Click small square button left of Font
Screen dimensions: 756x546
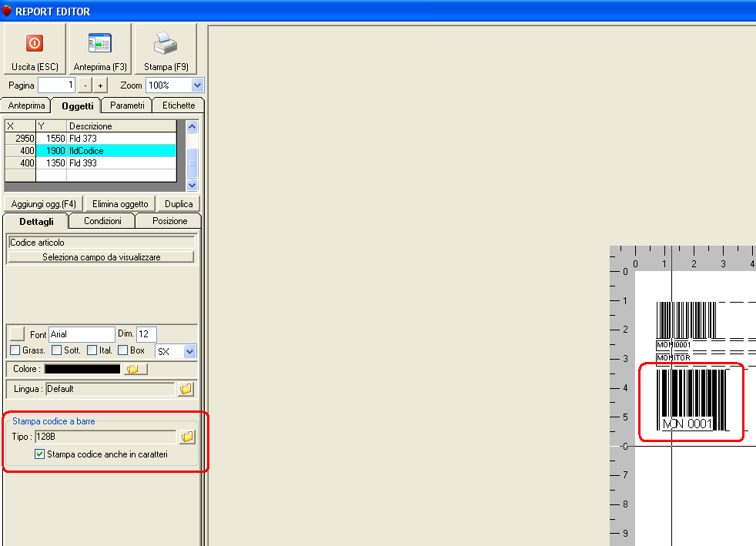pos(18,333)
